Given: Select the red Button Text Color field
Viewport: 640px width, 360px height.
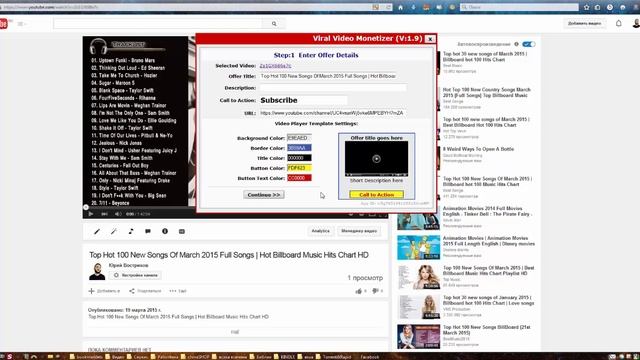Looking at the screenshot, I should [299, 178].
